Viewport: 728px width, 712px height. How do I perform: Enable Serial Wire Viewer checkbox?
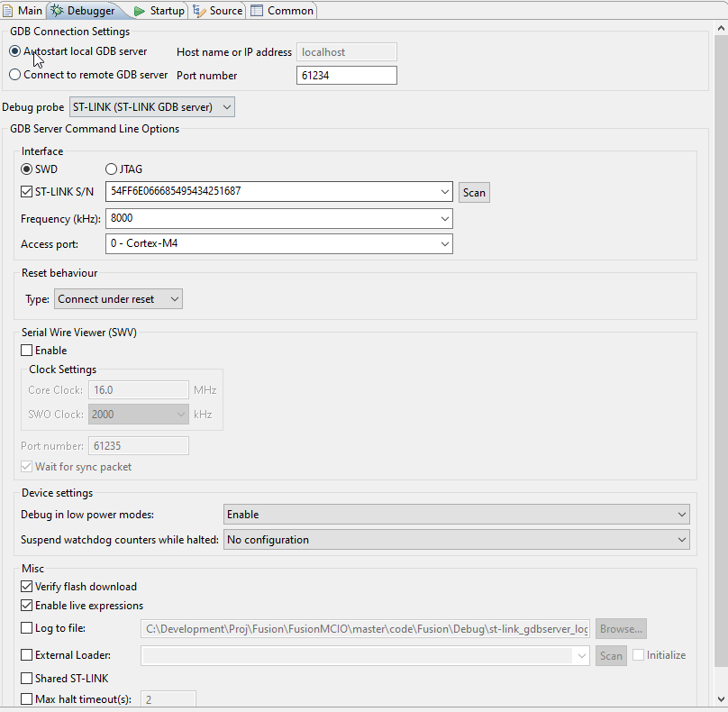point(27,350)
